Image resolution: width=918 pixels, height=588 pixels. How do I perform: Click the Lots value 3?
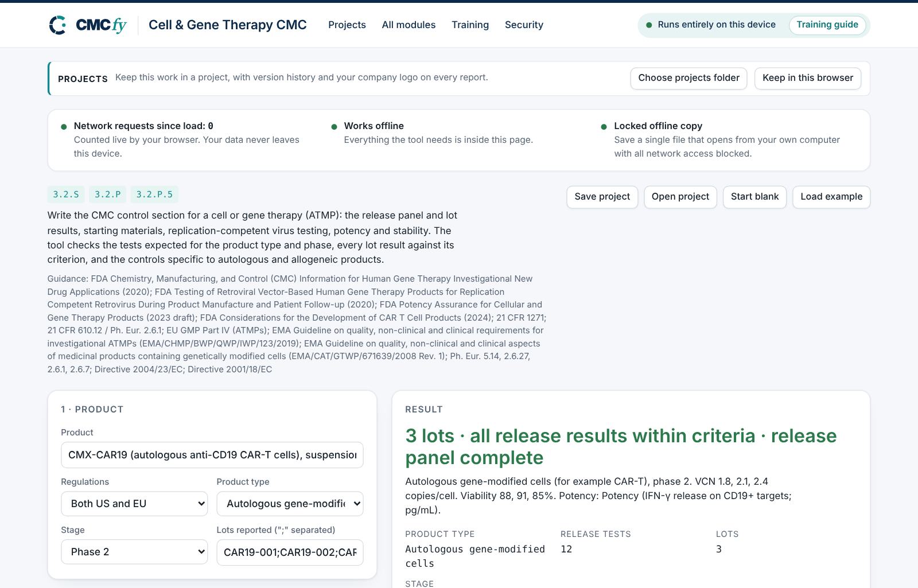[719, 549]
